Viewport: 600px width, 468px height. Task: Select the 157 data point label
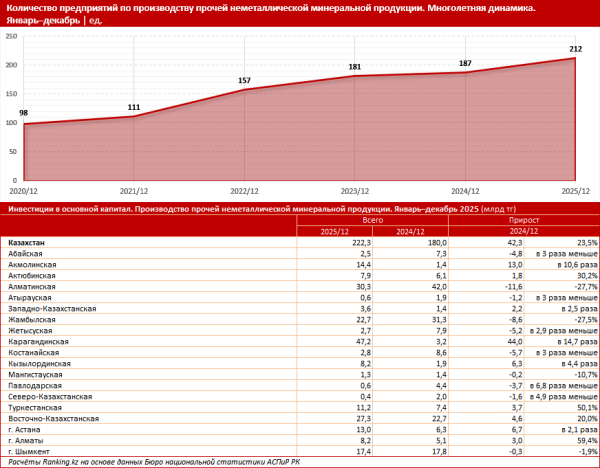pyautogui.click(x=244, y=80)
